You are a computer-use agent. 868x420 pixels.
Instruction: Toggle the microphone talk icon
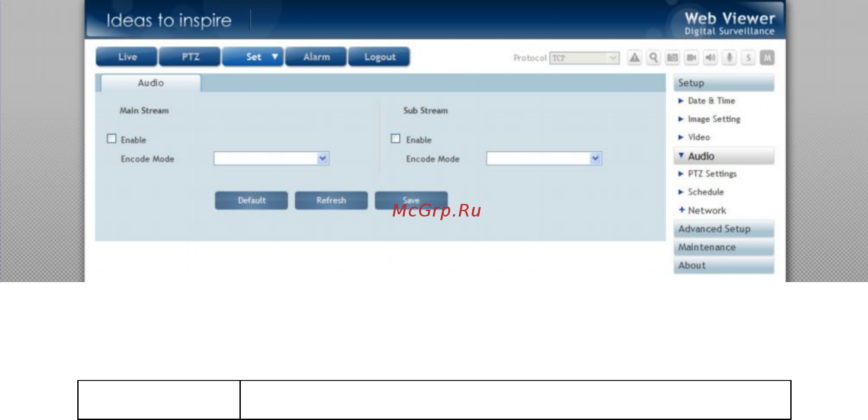point(729,57)
